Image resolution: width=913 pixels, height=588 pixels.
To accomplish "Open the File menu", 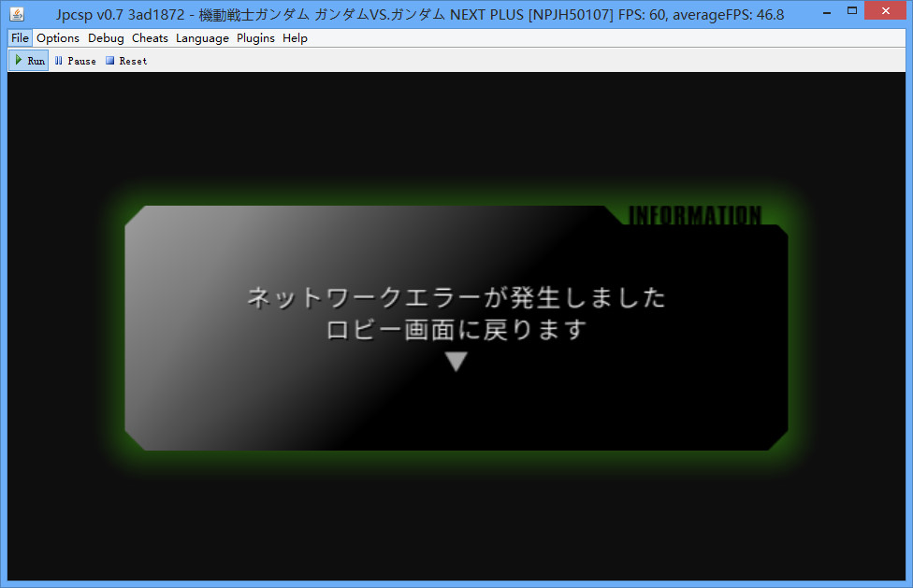I will point(20,38).
